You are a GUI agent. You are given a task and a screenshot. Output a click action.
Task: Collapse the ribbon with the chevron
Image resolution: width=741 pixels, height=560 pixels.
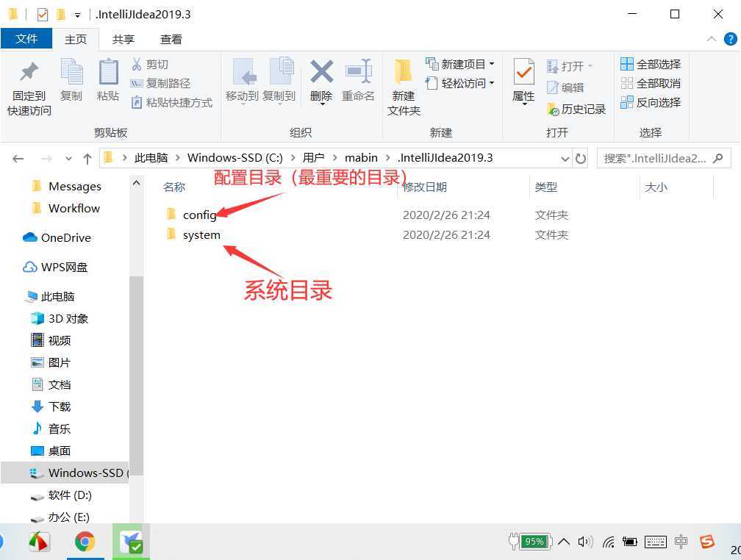pos(712,39)
